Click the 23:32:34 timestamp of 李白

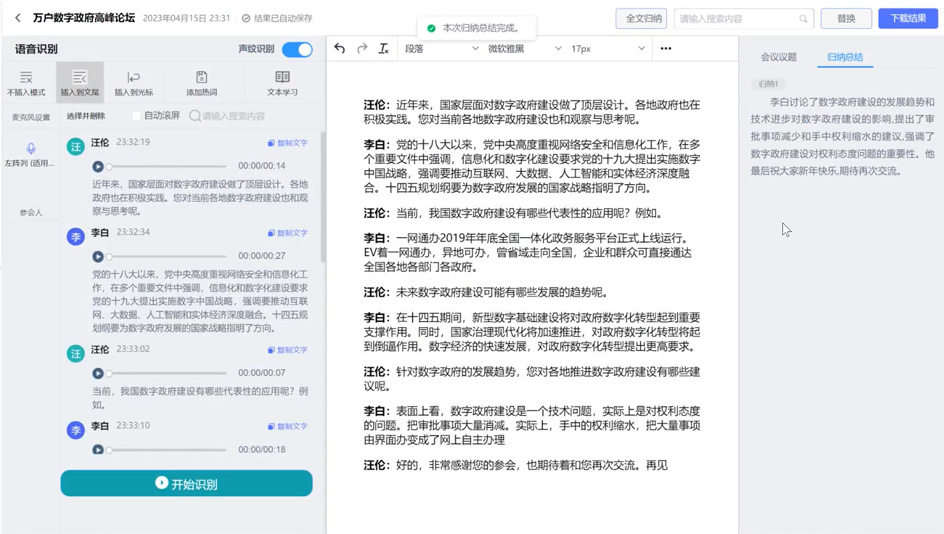coord(133,232)
